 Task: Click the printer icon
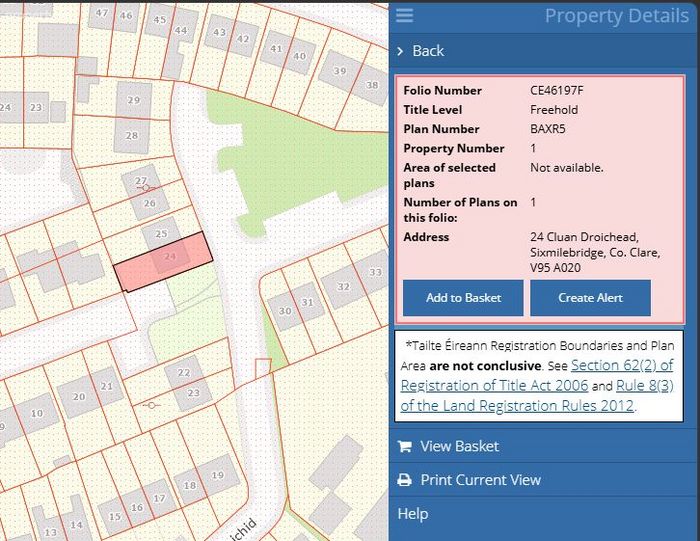coord(404,480)
